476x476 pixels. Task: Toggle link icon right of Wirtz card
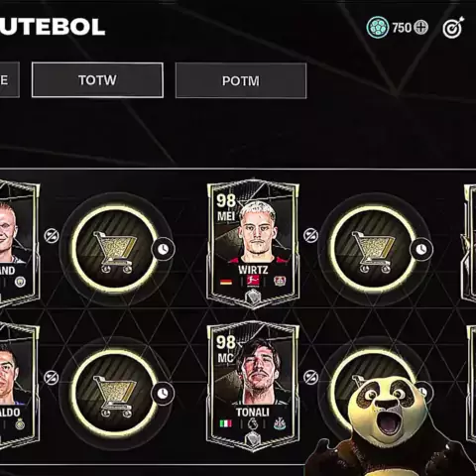click(310, 235)
